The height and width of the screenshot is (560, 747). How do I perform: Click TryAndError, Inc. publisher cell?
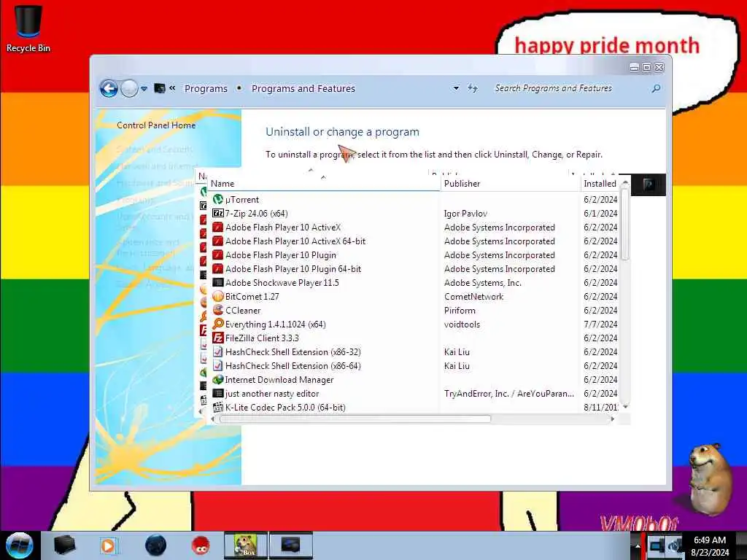[508, 393]
